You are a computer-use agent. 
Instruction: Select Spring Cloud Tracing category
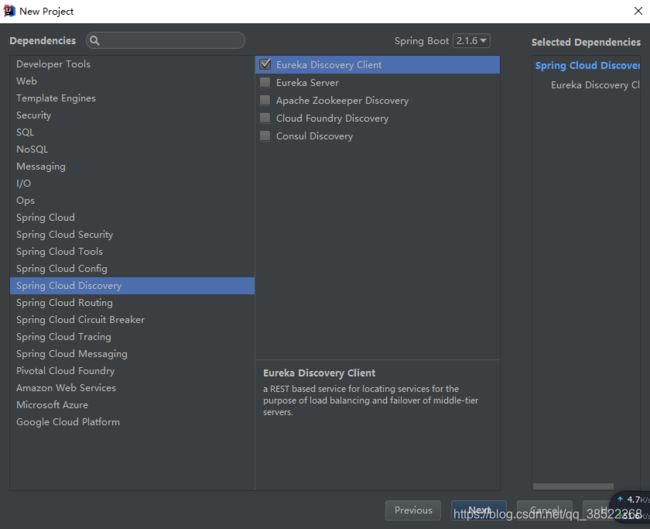coord(132,337)
